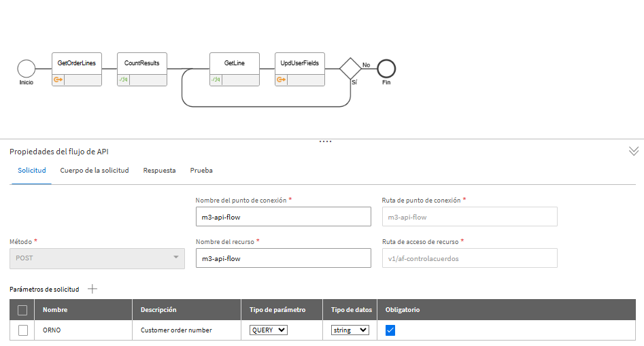Switch to the Respuesta tab

click(159, 171)
